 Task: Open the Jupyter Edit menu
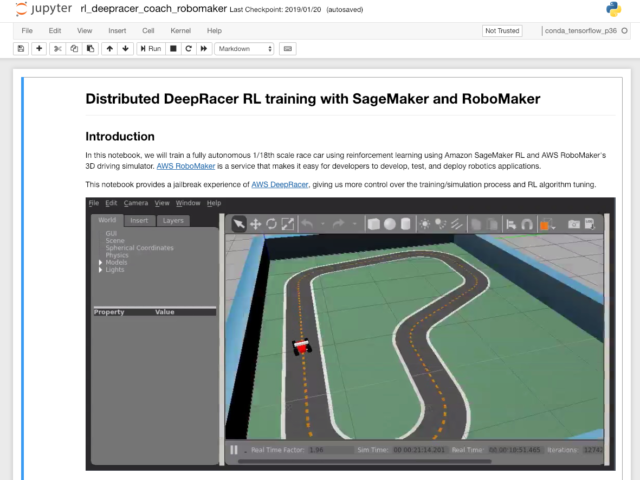[x=55, y=31]
